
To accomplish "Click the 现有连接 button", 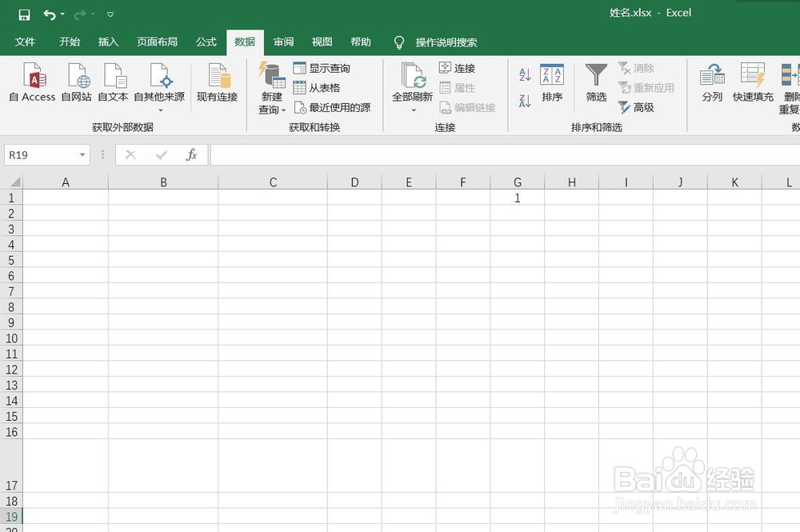I will [x=217, y=84].
